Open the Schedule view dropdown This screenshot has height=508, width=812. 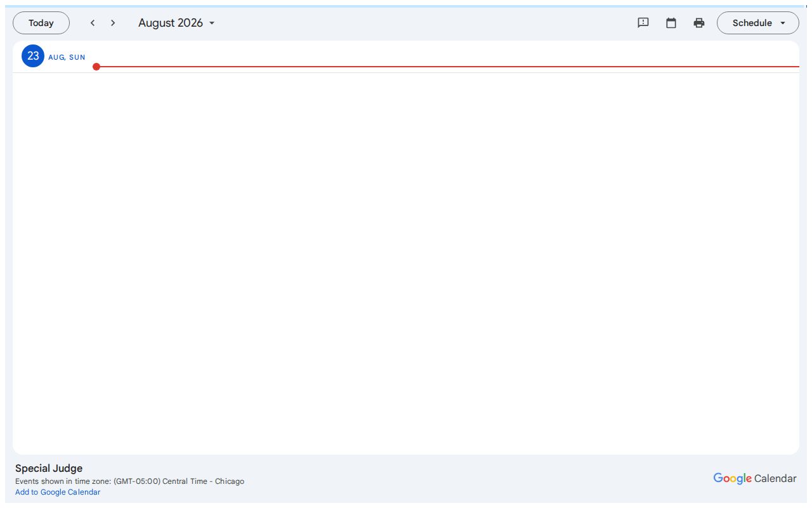tap(758, 23)
